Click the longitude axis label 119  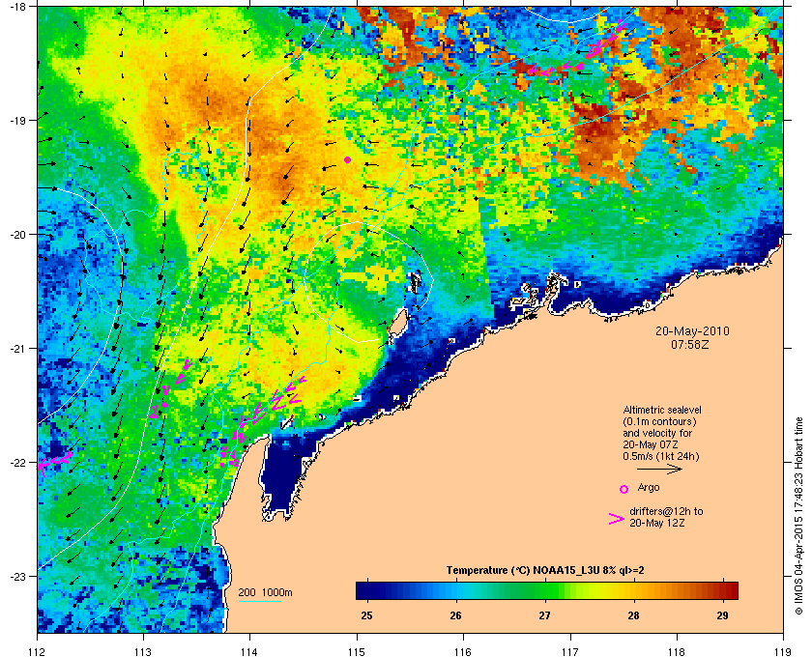point(783,651)
